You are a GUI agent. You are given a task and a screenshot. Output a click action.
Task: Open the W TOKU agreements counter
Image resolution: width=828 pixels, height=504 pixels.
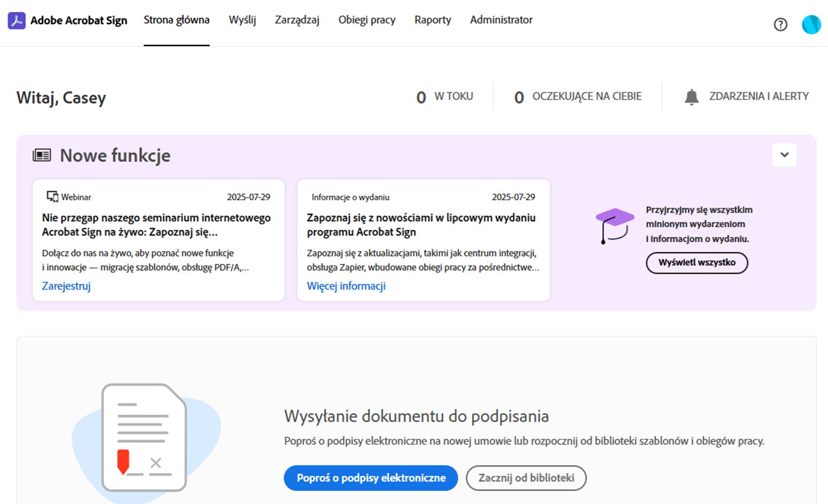tap(444, 97)
